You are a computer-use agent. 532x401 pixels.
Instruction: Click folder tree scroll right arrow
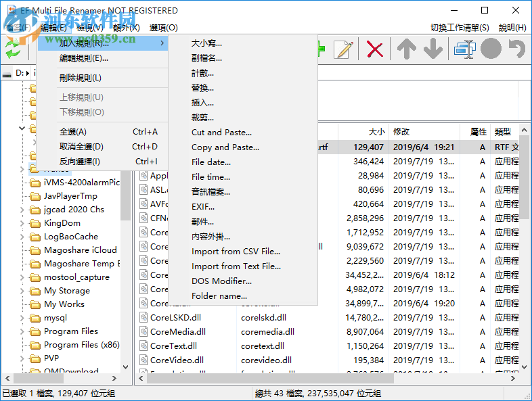tap(114, 378)
